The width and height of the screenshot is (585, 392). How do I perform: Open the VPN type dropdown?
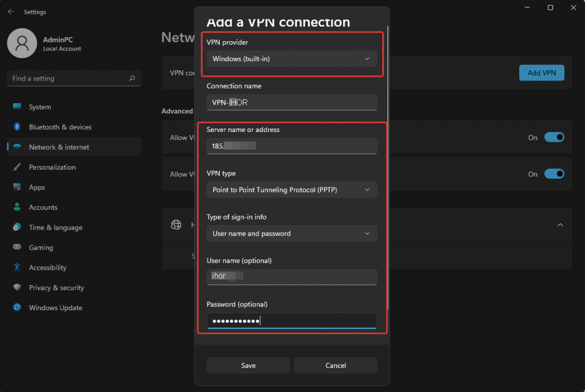[292, 189]
